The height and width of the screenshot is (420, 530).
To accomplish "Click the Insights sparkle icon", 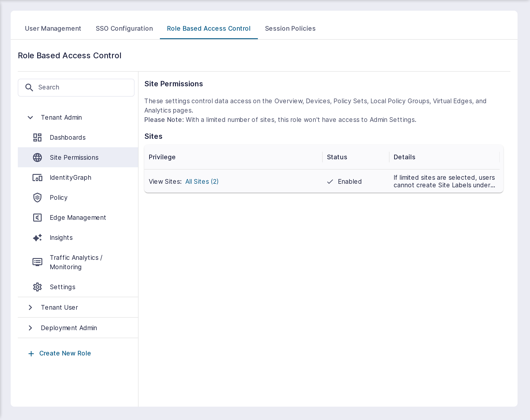I will (x=37, y=238).
